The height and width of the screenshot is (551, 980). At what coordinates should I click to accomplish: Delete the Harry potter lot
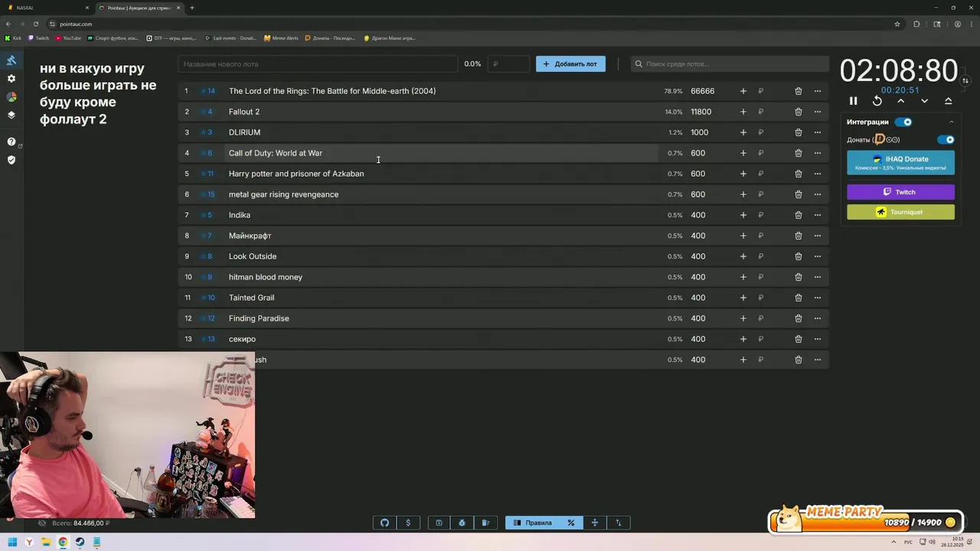[799, 174]
